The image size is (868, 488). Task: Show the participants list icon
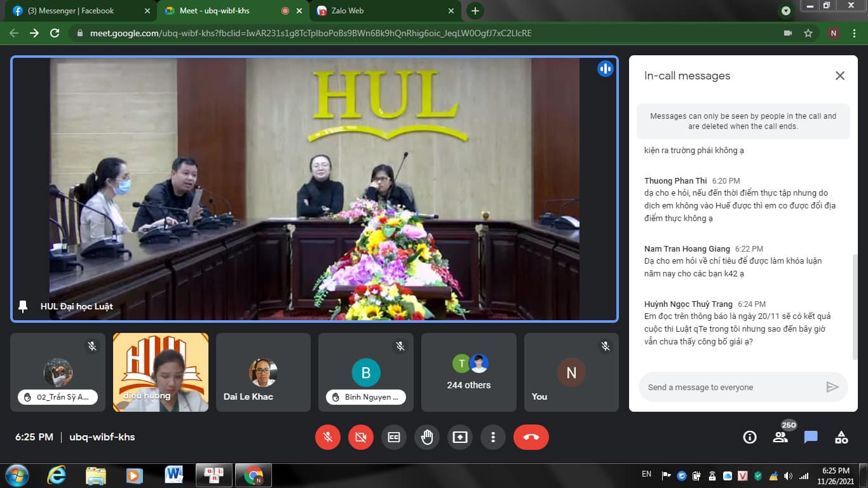(780, 437)
